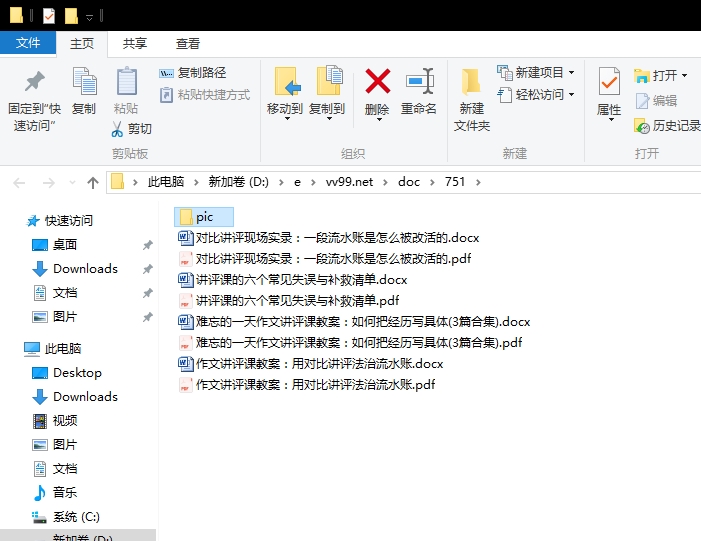
Task: Click the Copy ribbon icon
Action: tap(84, 91)
